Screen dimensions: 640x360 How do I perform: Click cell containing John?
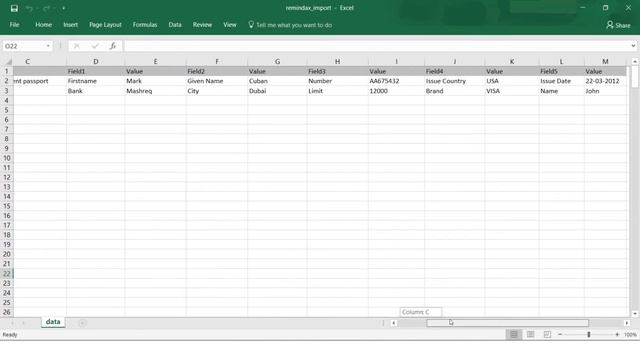[605, 91]
